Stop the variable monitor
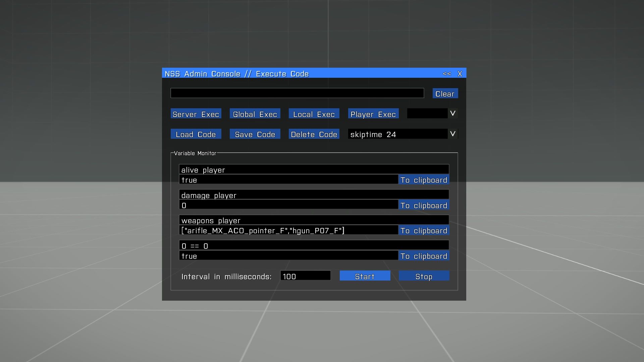Image resolution: width=644 pixels, height=362 pixels. point(424,276)
